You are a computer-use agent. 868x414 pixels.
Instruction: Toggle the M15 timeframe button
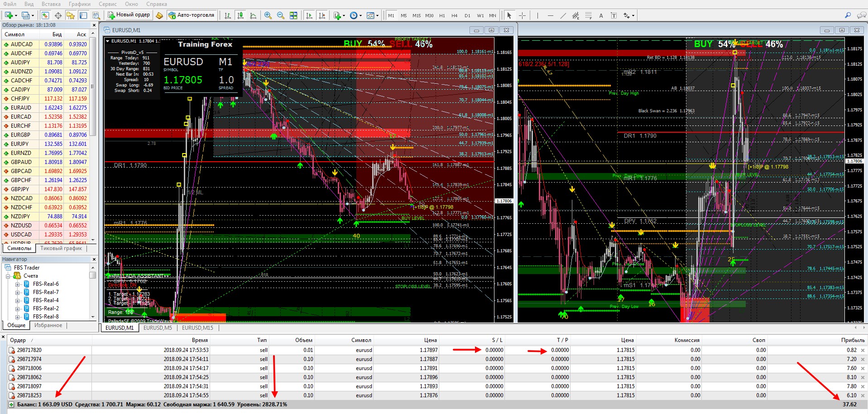[x=417, y=15]
